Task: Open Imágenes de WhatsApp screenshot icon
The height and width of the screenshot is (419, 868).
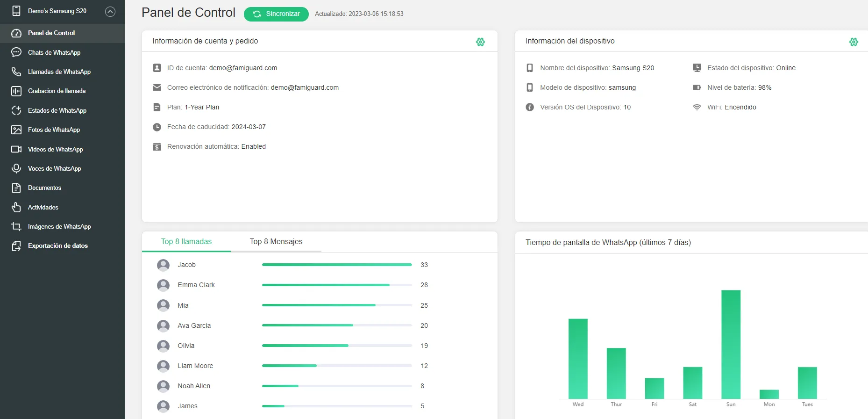Action: pos(16,227)
